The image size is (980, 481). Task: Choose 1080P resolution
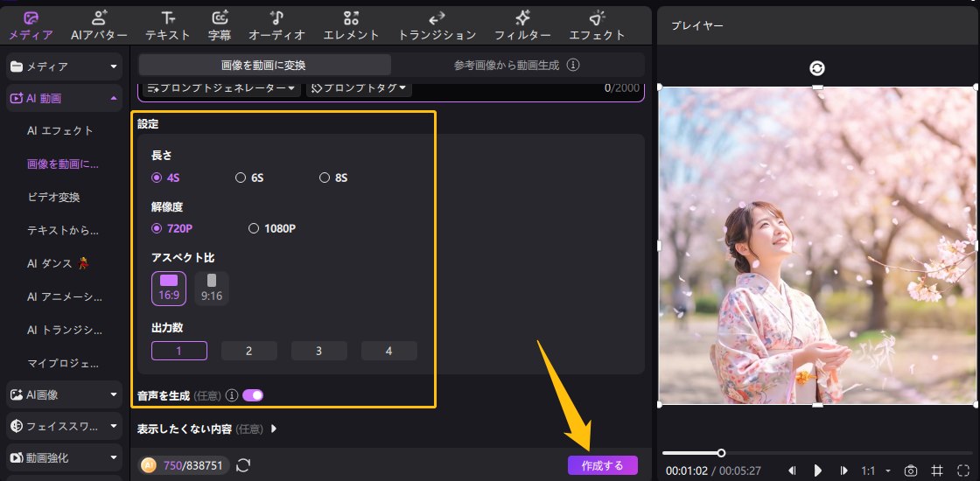coord(272,228)
